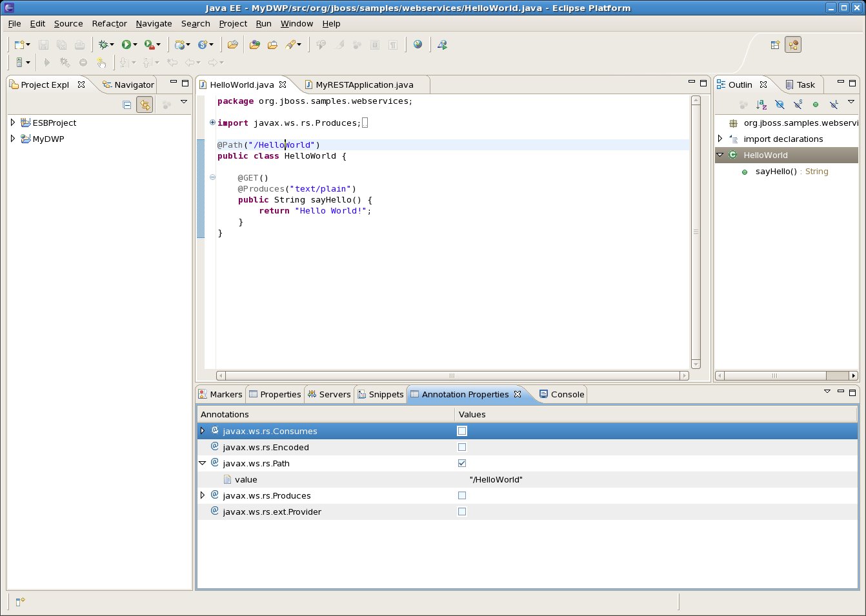The height and width of the screenshot is (616, 866).
Task: Collapse the HelloWorld class in Outline
Action: pos(720,155)
